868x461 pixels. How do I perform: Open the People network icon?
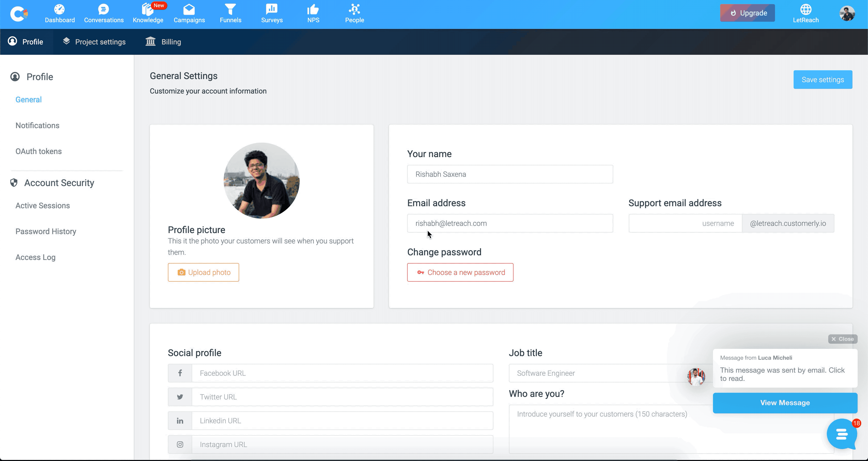[x=354, y=10]
